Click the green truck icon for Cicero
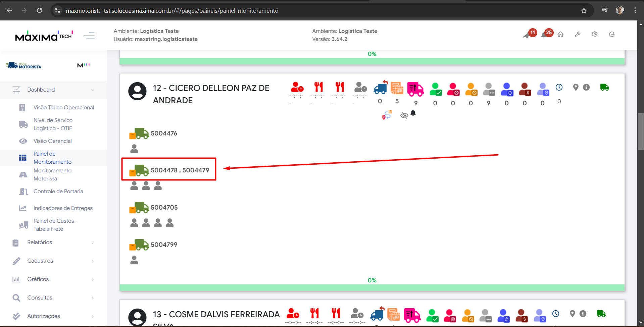644x327 pixels. tap(604, 87)
